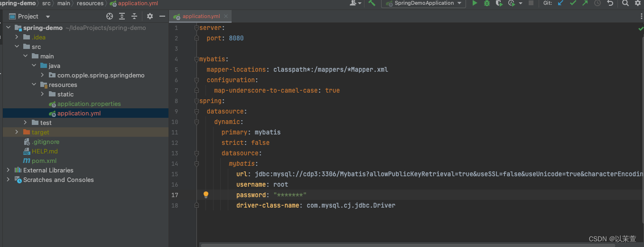Expand all in Project tool window
This screenshot has width=644, height=247.
122,16
